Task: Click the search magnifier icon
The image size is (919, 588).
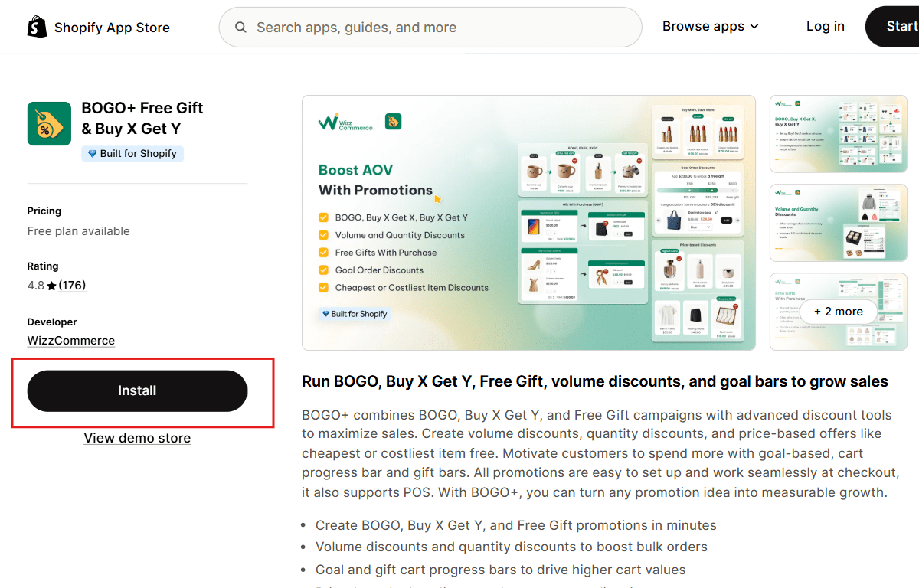Action: pos(240,28)
